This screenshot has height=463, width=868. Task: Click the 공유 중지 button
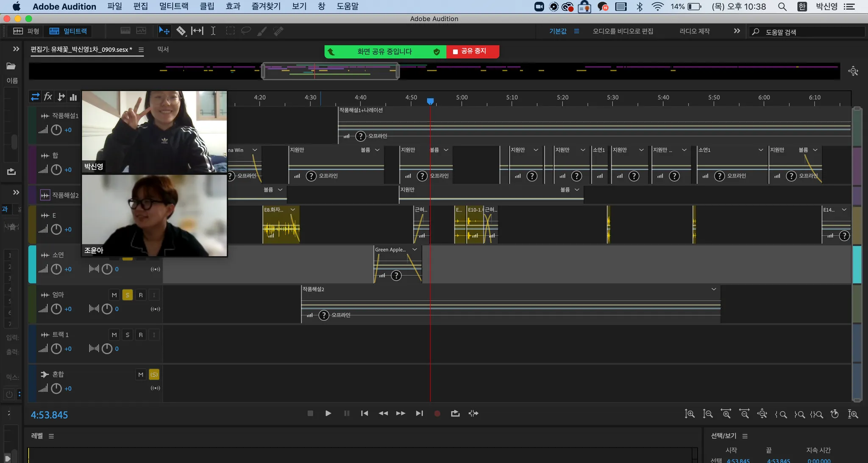(473, 51)
